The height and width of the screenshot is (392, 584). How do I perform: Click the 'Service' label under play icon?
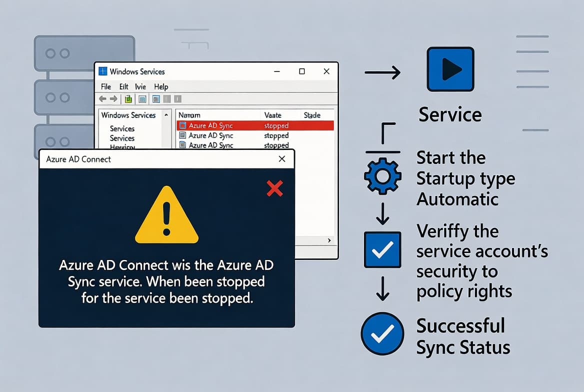(x=450, y=114)
